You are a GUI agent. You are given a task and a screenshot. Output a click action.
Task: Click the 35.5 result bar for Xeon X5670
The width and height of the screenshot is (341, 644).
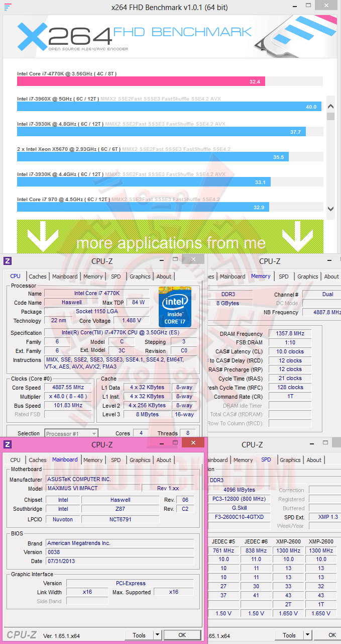pos(152,157)
